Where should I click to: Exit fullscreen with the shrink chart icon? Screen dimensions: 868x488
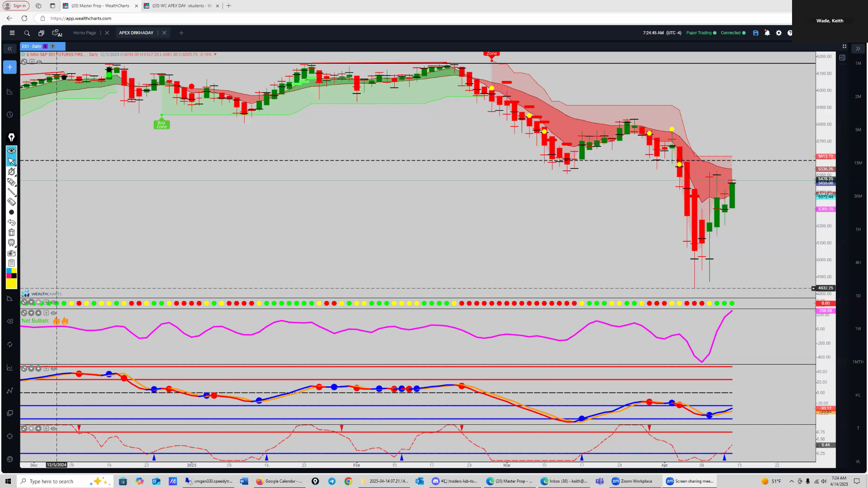pos(844,47)
